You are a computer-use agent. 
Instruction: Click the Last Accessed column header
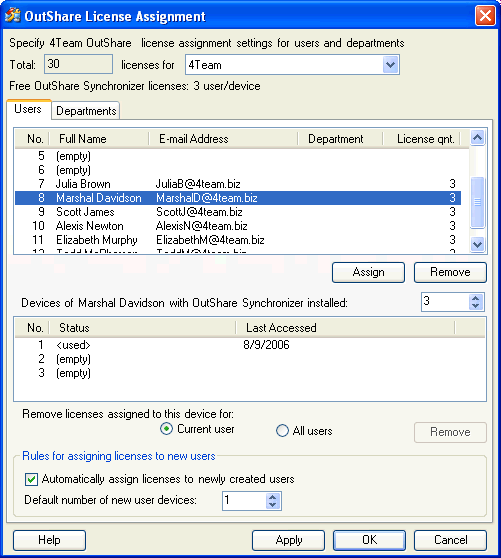tap(345, 328)
